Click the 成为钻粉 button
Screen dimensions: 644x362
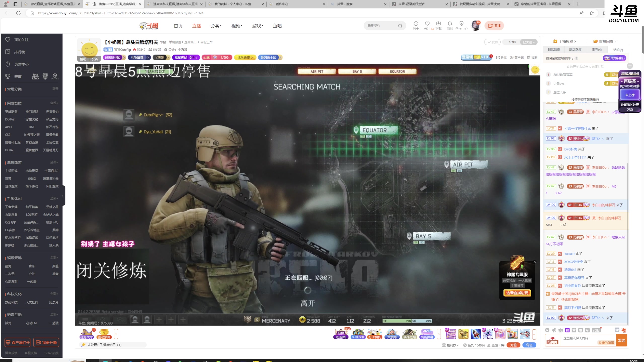(614, 58)
